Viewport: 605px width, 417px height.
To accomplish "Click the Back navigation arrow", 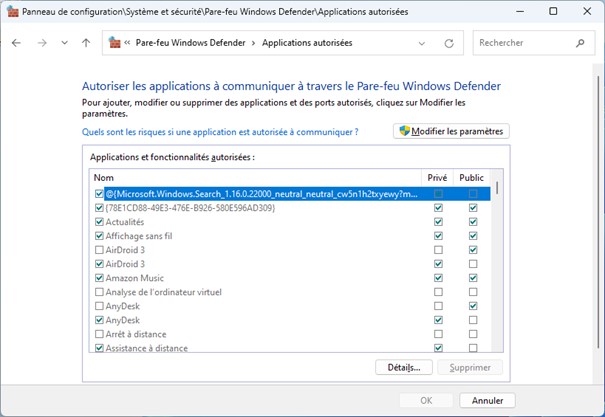I will pyautogui.click(x=17, y=43).
